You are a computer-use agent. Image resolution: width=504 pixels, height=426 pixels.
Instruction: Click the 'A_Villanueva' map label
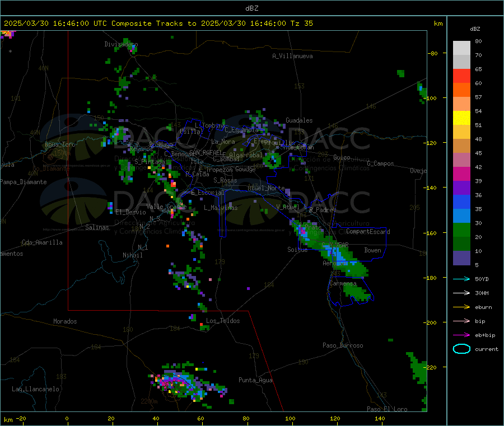tap(292, 56)
